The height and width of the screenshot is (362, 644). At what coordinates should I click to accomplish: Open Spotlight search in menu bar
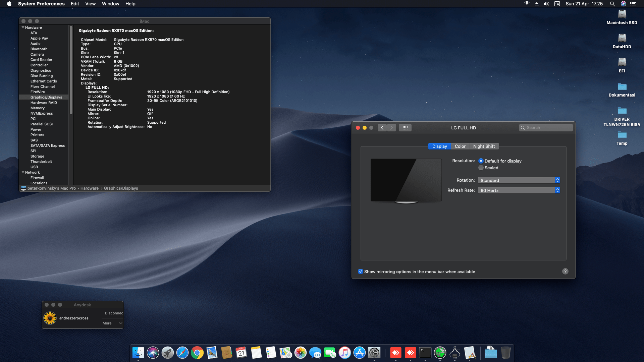point(612,4)
